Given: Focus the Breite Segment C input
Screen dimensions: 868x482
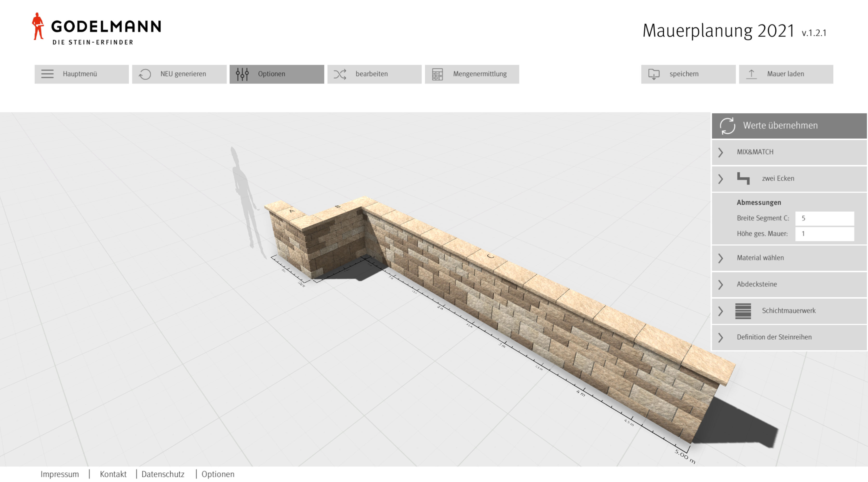Looking at the screenshot, I should [x=824, y=218].
